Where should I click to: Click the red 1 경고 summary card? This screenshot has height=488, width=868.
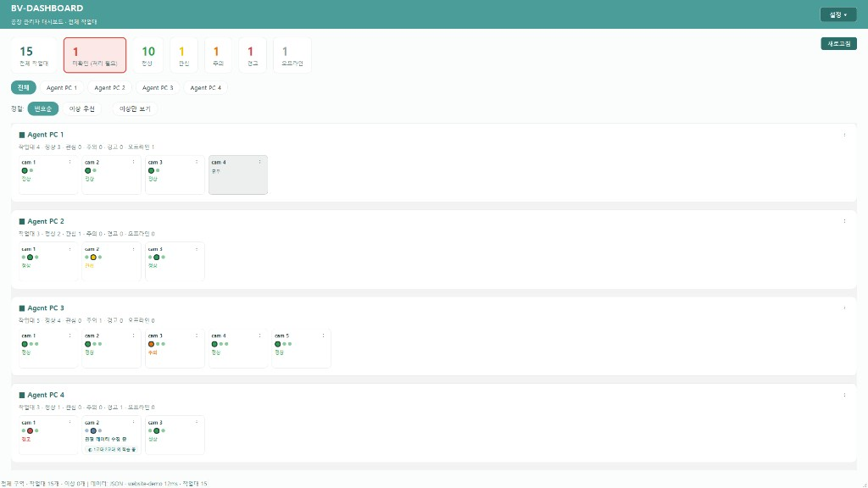coord(253,55)
